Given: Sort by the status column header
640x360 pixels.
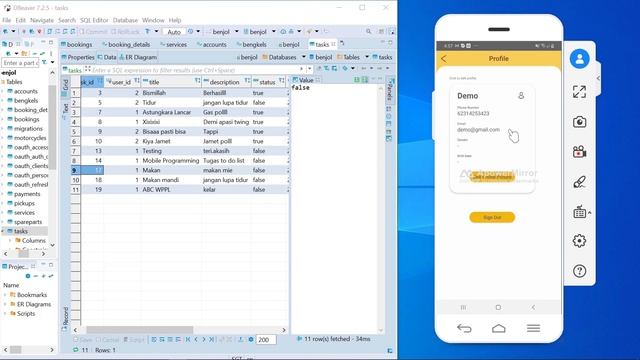Looking at the screenshot, I should tap(268, 82).
